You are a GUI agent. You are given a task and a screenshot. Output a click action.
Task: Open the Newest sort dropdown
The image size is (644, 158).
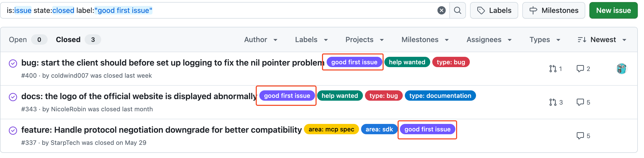point(602,40)
